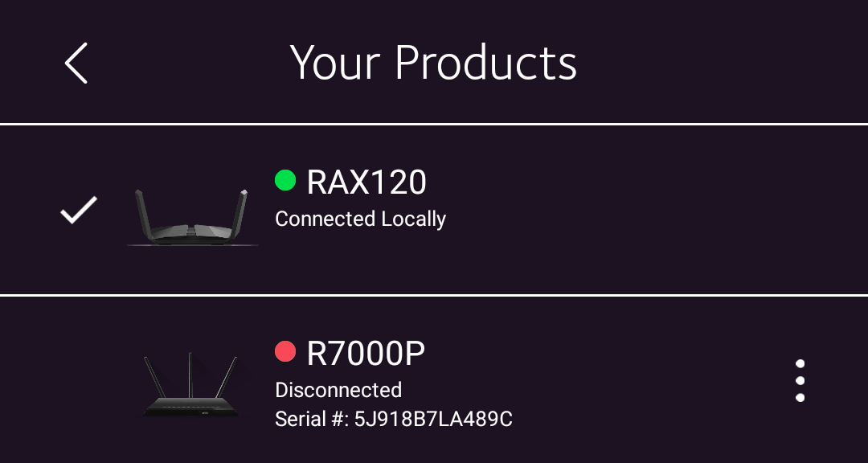Click the divider line below the header
The width and height of the screenshot is (868, 463).
click(434, 124)
